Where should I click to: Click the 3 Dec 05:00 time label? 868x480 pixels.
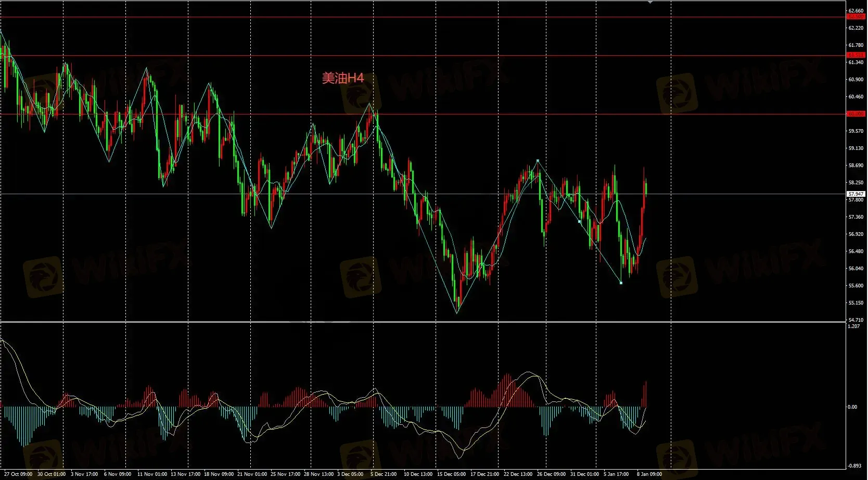(350, 474)
